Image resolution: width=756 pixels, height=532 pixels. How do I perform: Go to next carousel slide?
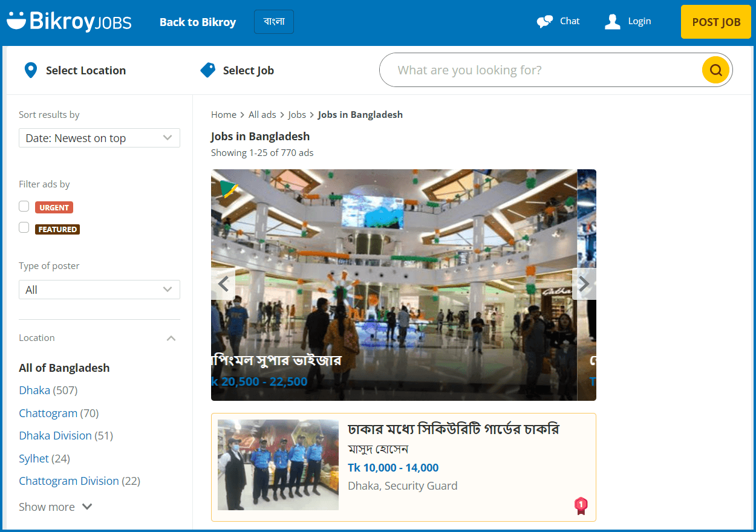(x=584, y=284)
